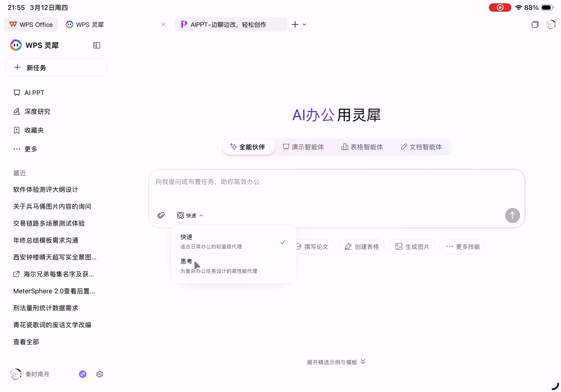561x392 pixels.
Task: Click the paperclip attachment icon
Action: tap(161, 215)
